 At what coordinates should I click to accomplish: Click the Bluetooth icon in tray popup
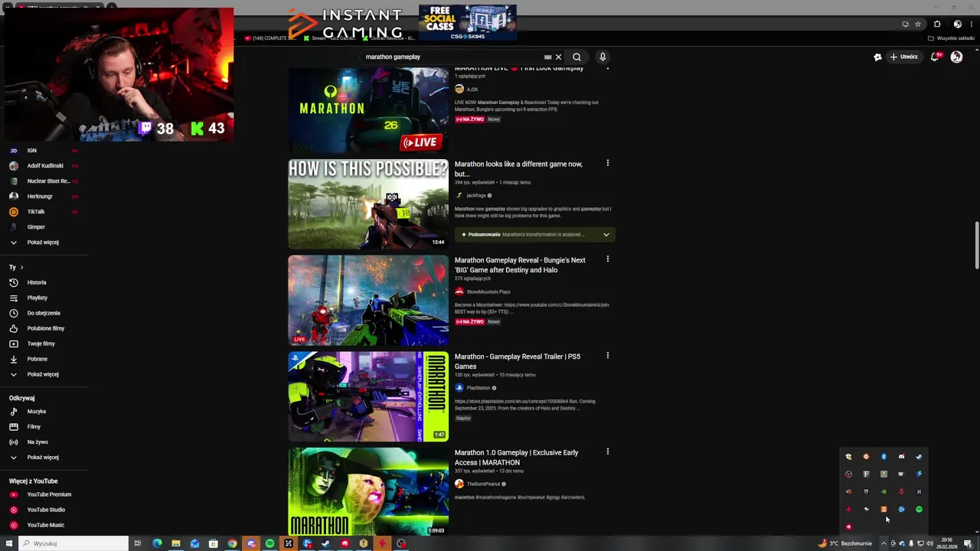(x=884, y=456)
